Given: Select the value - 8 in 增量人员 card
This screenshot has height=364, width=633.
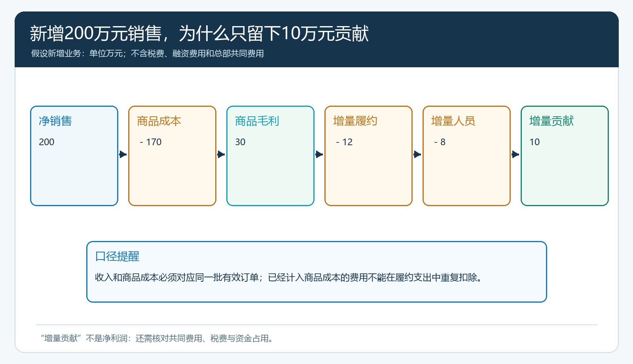Looking at the screenshot, I should [440, 142].
